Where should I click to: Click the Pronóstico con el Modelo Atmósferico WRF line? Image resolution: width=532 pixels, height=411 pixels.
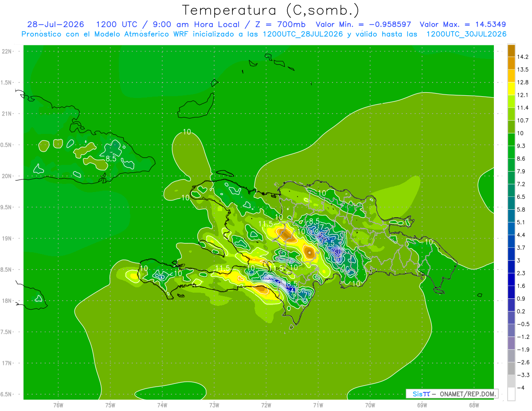[x=106, y=34]
